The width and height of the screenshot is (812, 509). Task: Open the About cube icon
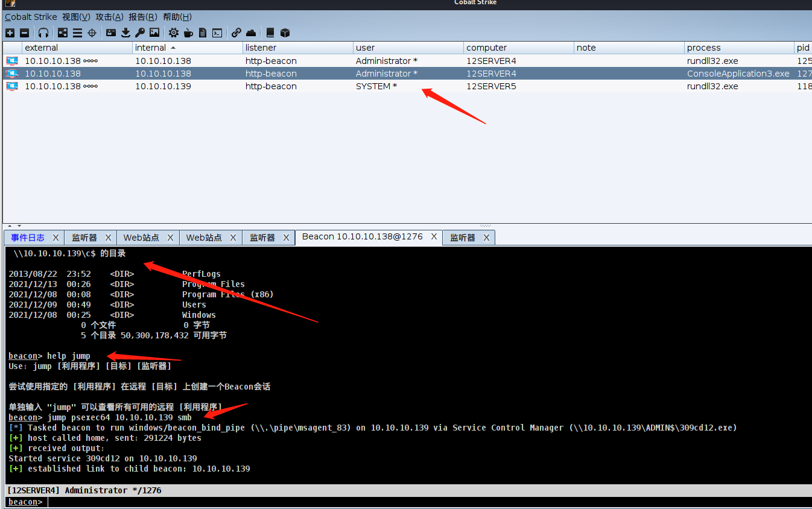(285, 33)
